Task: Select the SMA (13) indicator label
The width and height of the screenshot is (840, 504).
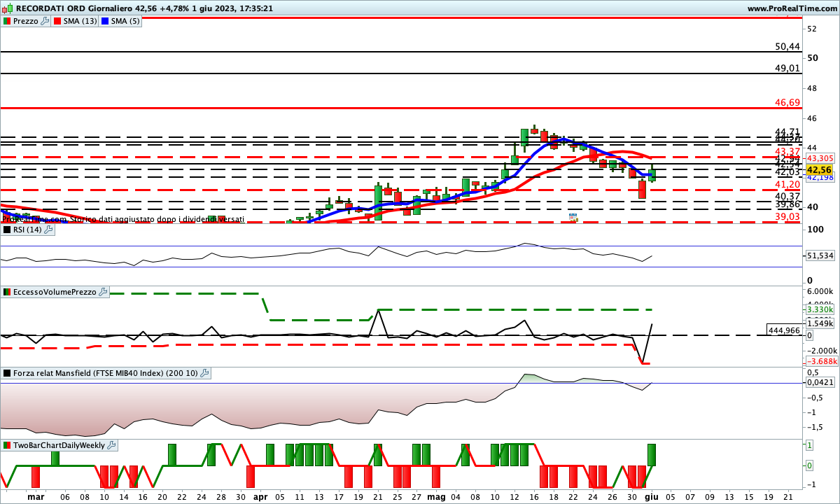Action: tap(81, 21)
